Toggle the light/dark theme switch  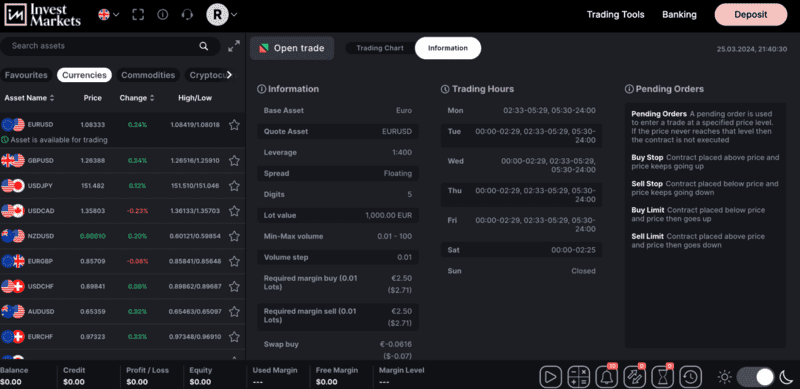pyautogui.click(x=756, y=377)
